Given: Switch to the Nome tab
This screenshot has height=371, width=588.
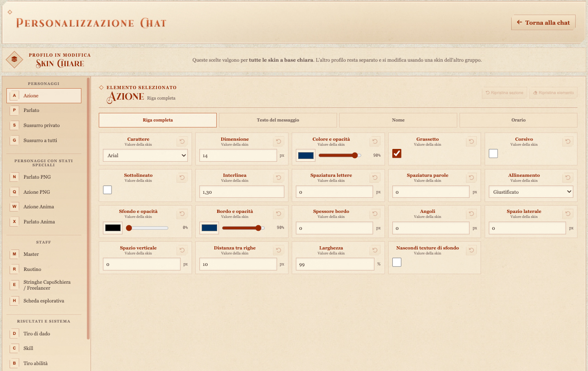Looking at the screenshot, I should (398, 120).
